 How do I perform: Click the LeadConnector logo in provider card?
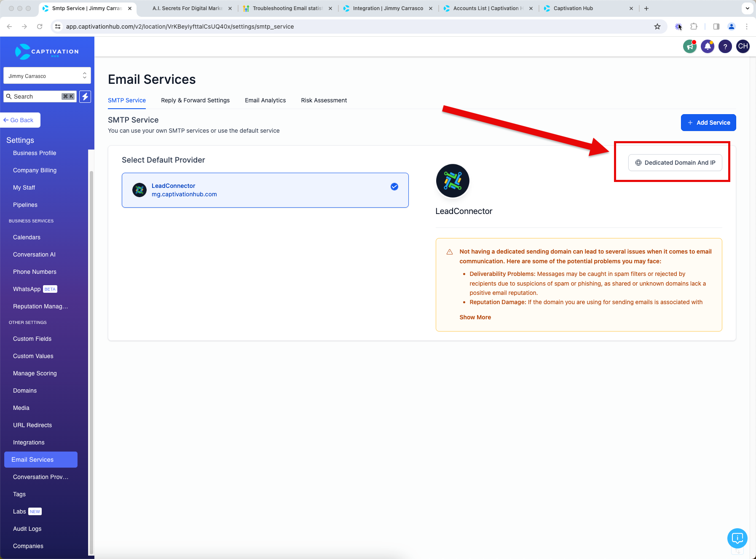(x=139, y=190)
